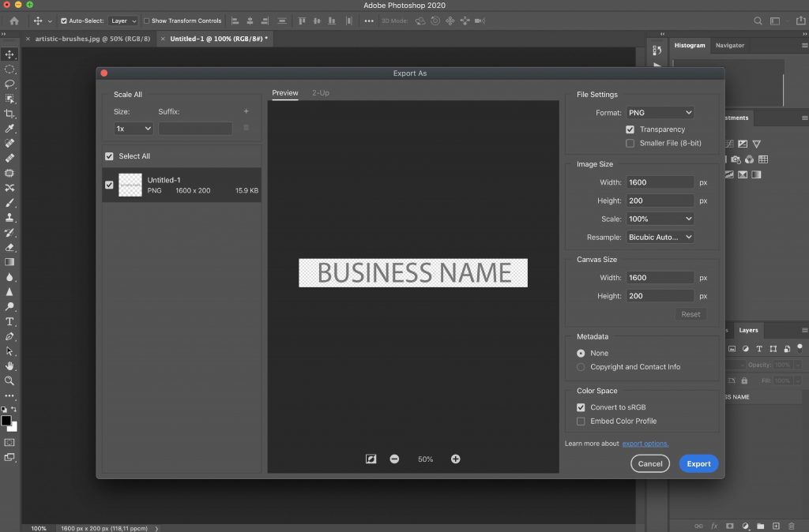Select the Move tool in the toolbar

(x=9, y=54)
